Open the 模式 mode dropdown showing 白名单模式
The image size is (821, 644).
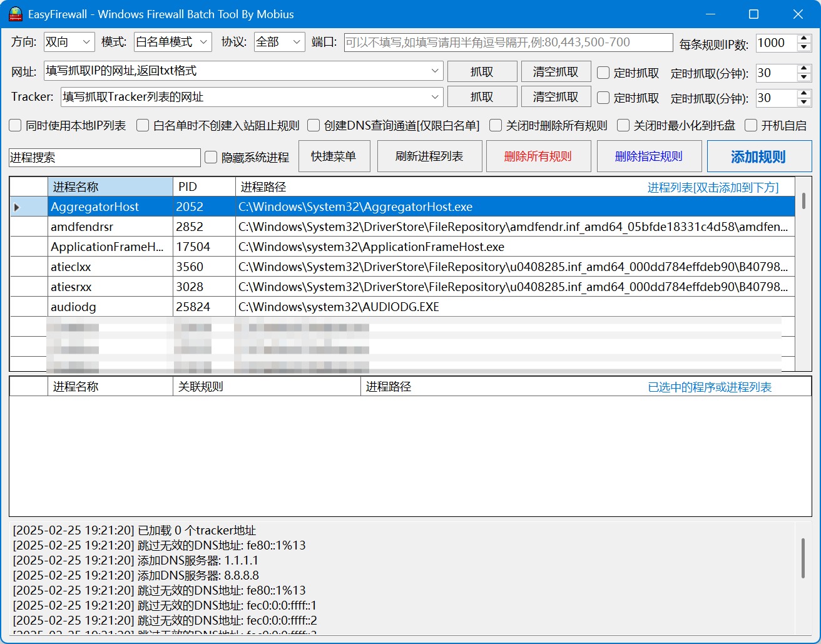pyautogui.click(x=173, y=42)
